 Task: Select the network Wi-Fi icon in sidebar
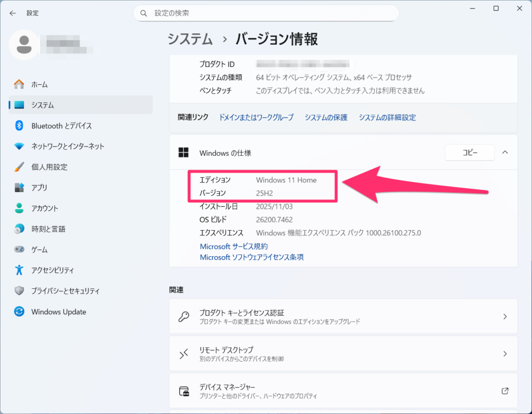pos(19,146)
